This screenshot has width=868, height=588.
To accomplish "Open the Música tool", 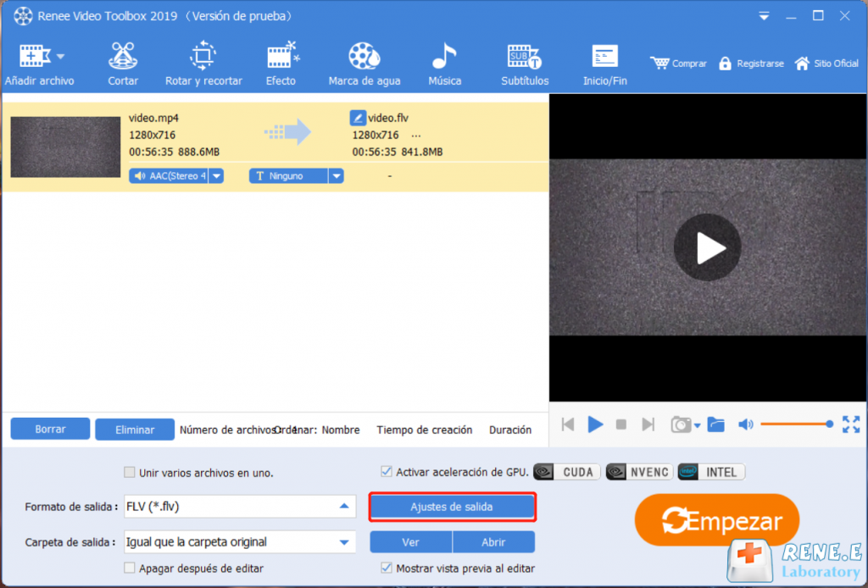I will (444, 64).
